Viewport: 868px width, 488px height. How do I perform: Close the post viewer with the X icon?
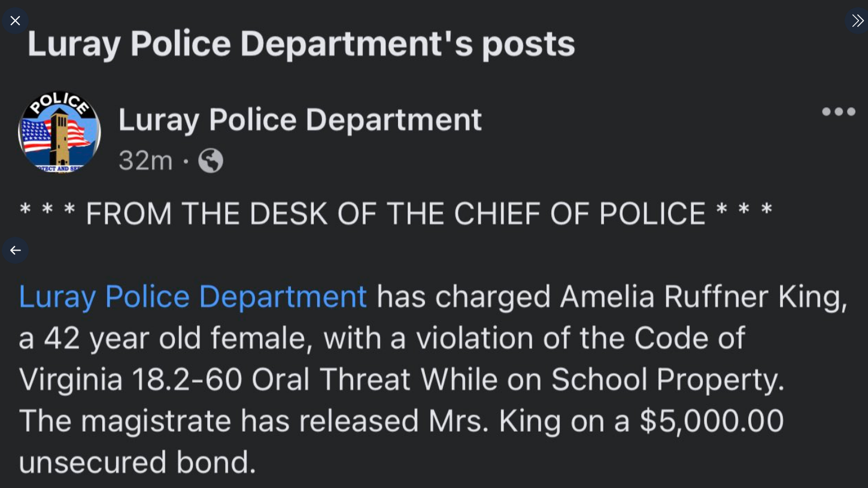pos(15,21)
